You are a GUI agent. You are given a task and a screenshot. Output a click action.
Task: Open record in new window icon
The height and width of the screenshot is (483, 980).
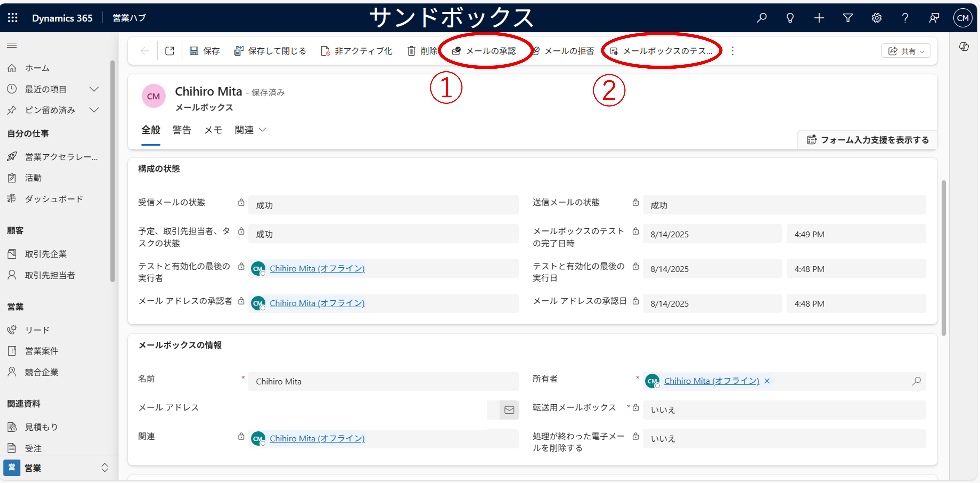(x=170, y=51)
